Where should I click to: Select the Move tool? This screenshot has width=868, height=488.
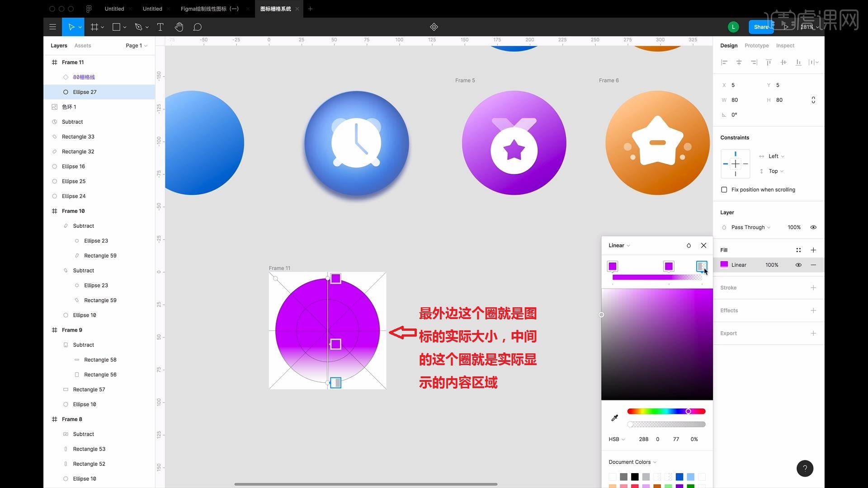71,27
